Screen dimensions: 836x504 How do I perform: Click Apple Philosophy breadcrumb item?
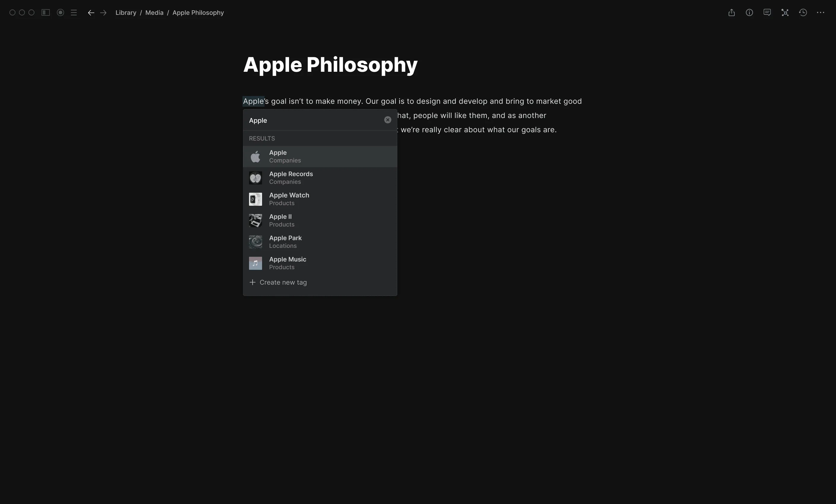[x=198, y=12]
